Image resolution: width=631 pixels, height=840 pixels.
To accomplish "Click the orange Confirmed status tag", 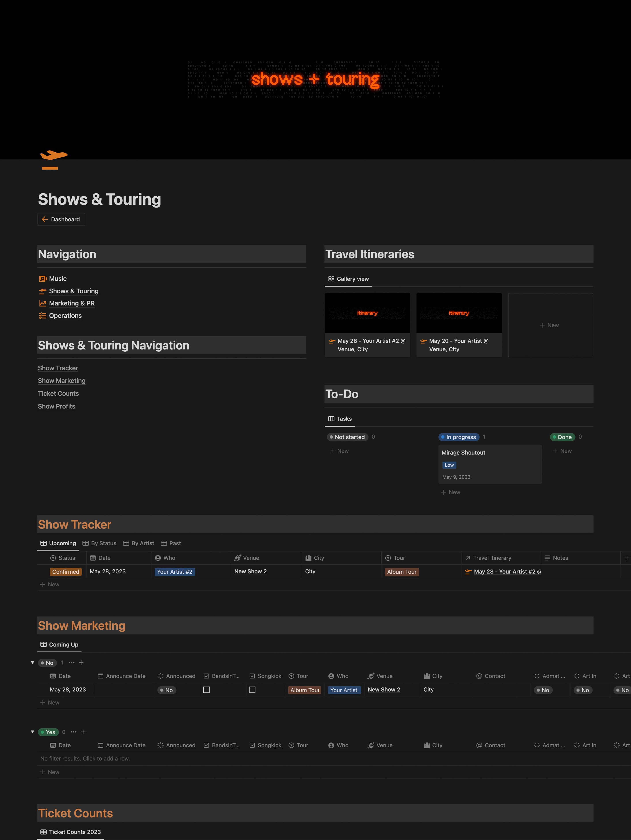I will point(66,572).
